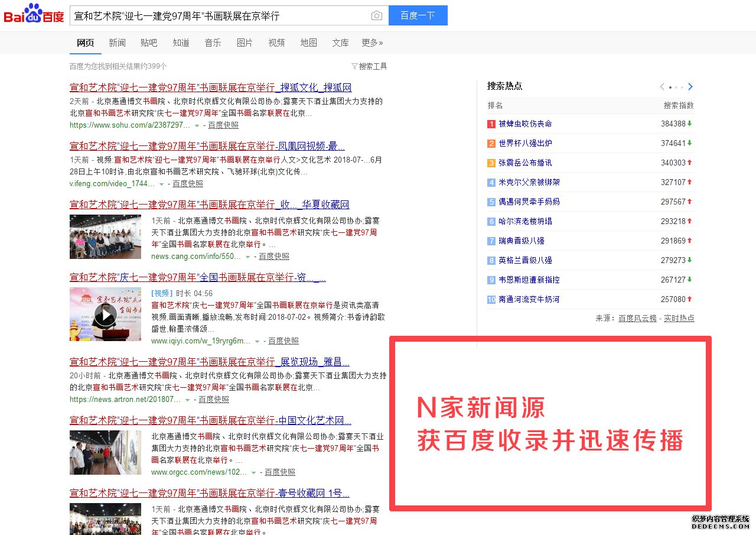Screen dimensions: 756x535
Task: Go to previous 搜索热点 page arrow
Action: 662,87
